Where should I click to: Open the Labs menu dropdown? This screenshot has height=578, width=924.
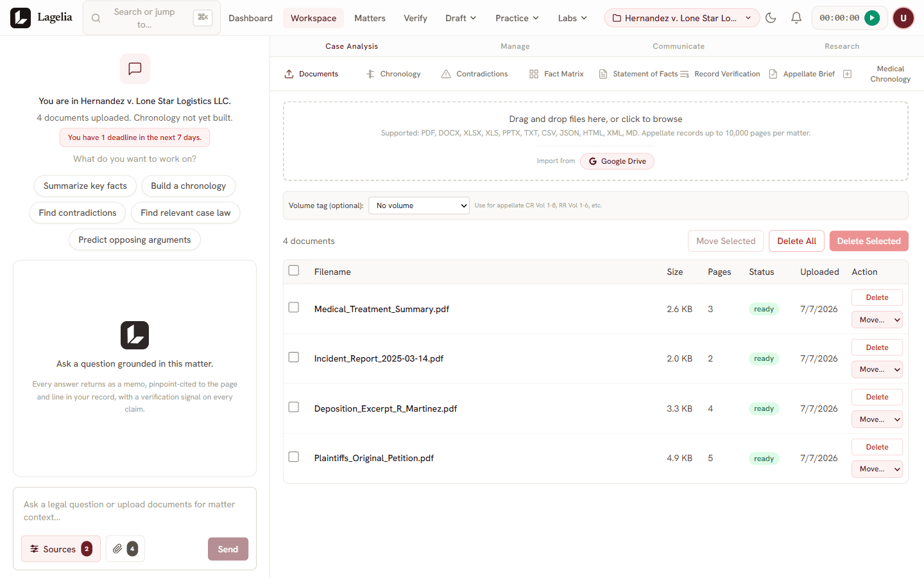(572, 18)
